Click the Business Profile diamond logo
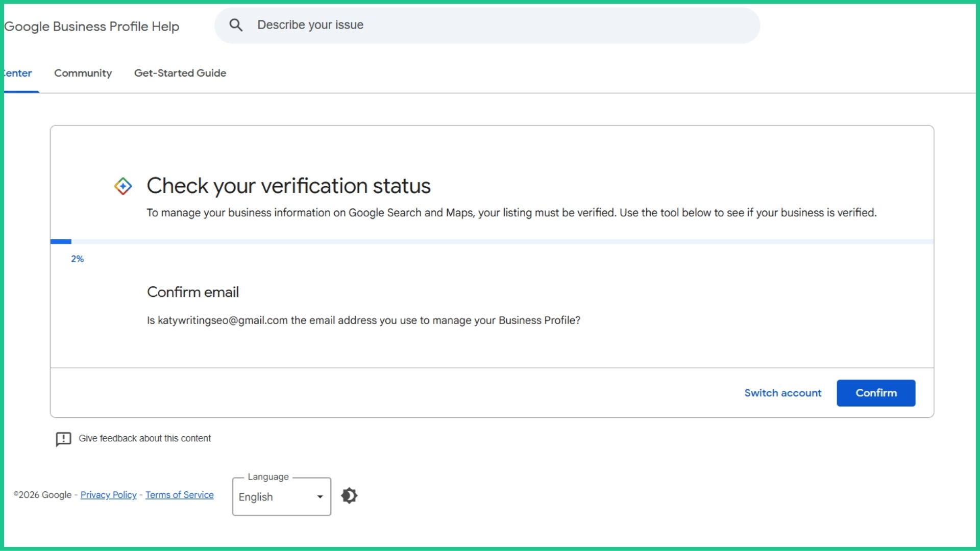Screen dimensions: 980x551 point(123,186)
